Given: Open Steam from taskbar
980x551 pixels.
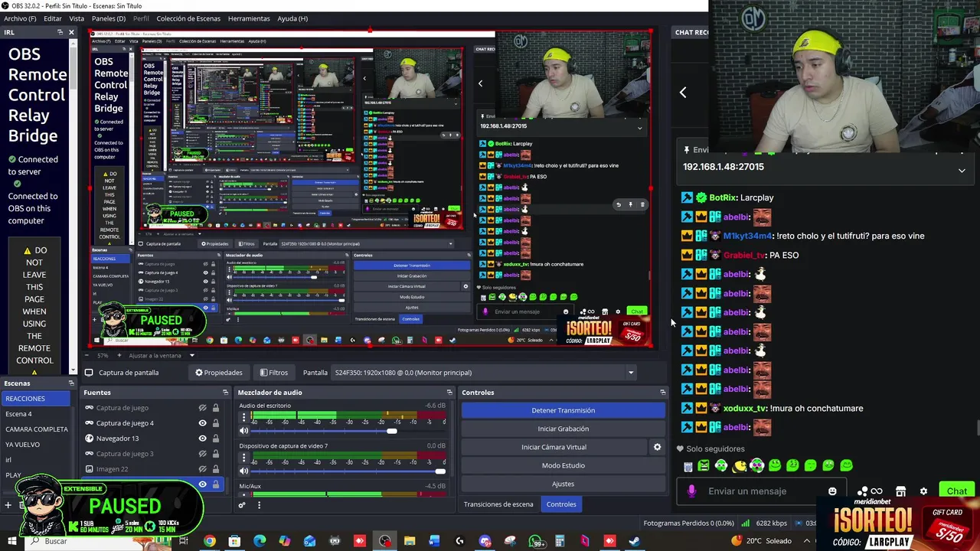Looking at the screenshot, I should coord(635,541).
